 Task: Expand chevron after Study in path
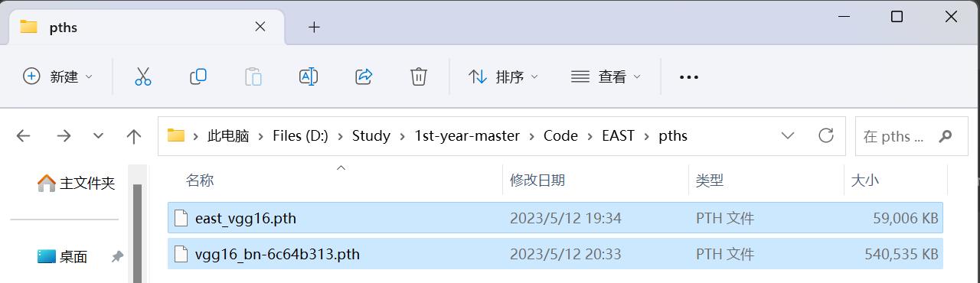402,136
